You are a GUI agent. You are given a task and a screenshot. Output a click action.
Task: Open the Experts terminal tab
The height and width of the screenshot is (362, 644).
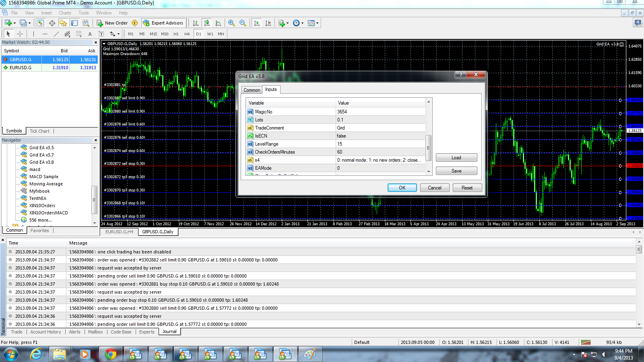(x=147, y=332)
